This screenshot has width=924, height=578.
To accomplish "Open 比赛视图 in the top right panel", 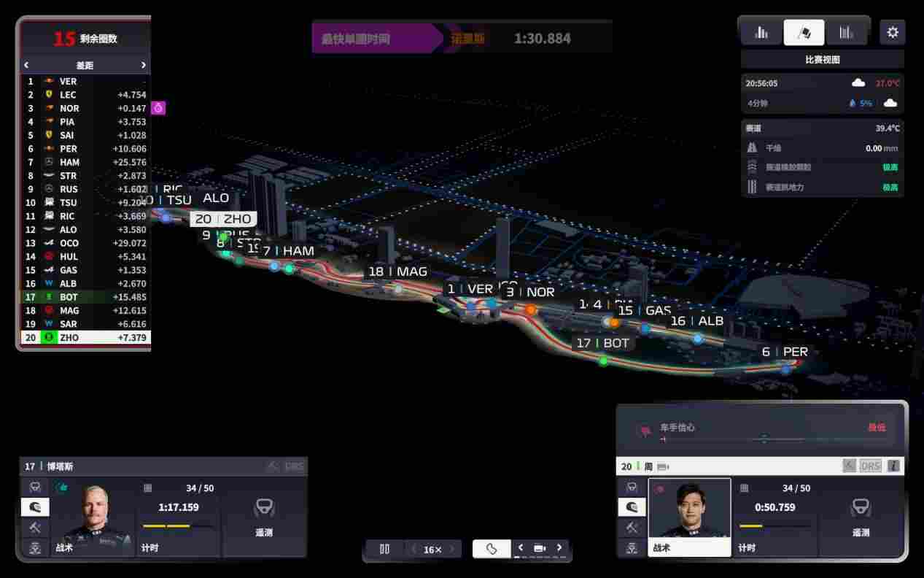I will click(821, 58).
